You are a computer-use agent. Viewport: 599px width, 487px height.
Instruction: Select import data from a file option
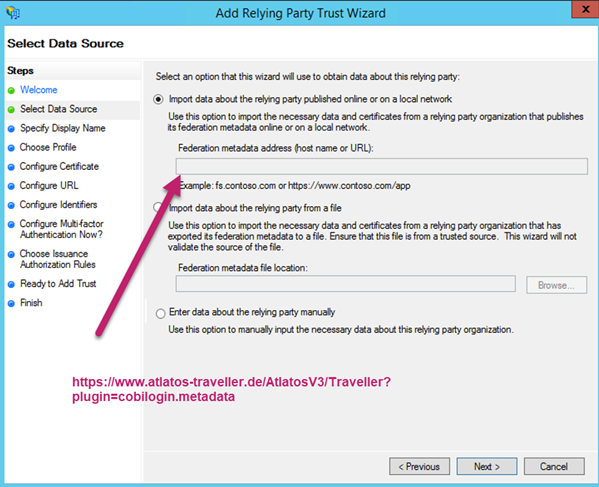pyautogui.click(x=158, y=207)
